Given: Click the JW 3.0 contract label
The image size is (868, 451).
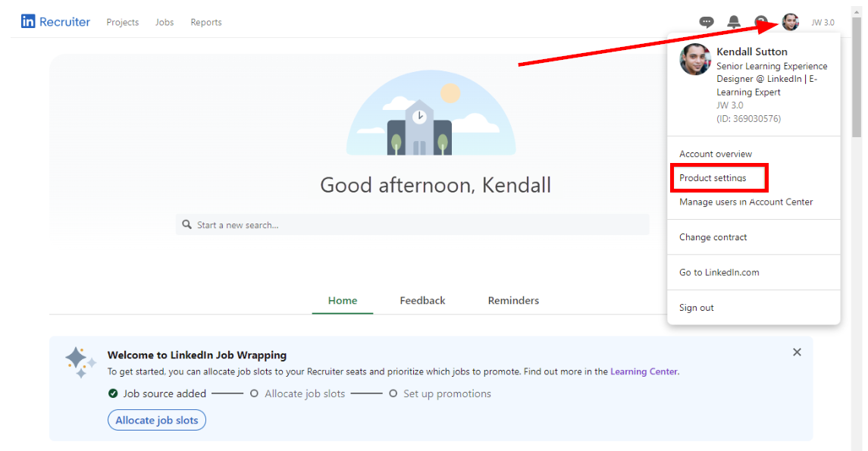Looking at the screenshot, I should [x=823, y=23].
